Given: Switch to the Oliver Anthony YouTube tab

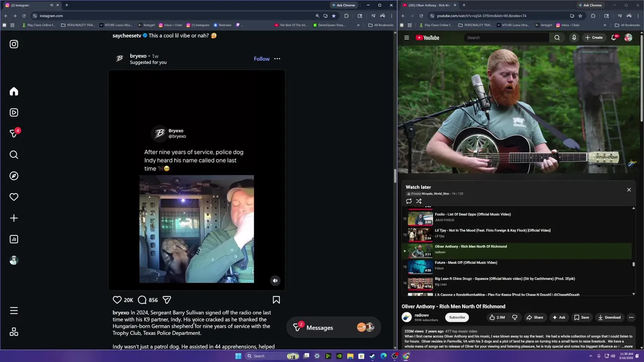Looking at the screenshot, I should 429,5.
